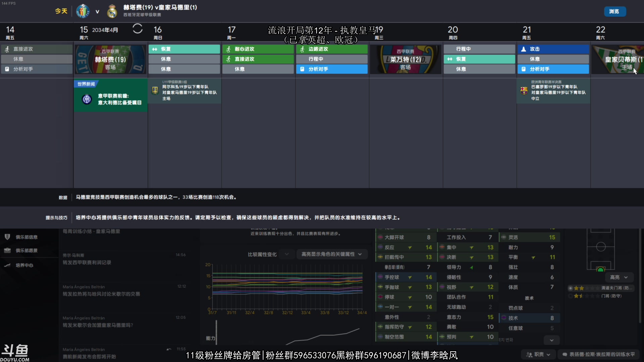Click the 反应 attribute row
Viewport: 644px width, 362px height.
pyautogui.click(x=406, y=247)
